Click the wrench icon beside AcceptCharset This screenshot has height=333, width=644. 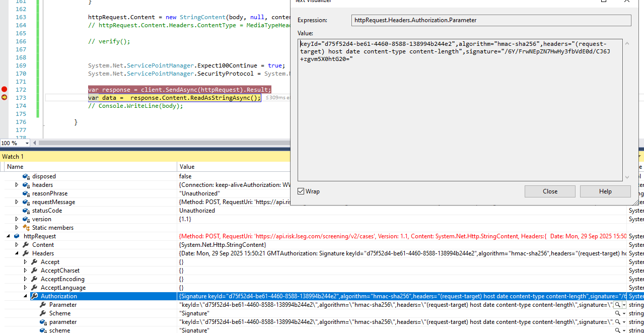34,271
